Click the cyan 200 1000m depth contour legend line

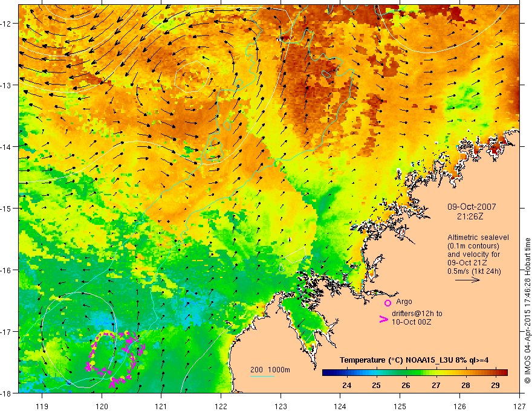click(x=262, y=376)
